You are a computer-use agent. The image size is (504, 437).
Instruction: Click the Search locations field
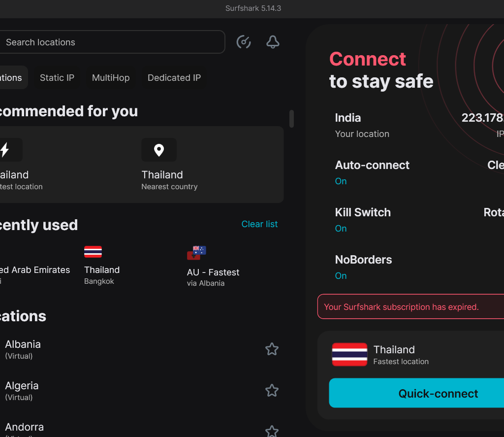point(108,42)
